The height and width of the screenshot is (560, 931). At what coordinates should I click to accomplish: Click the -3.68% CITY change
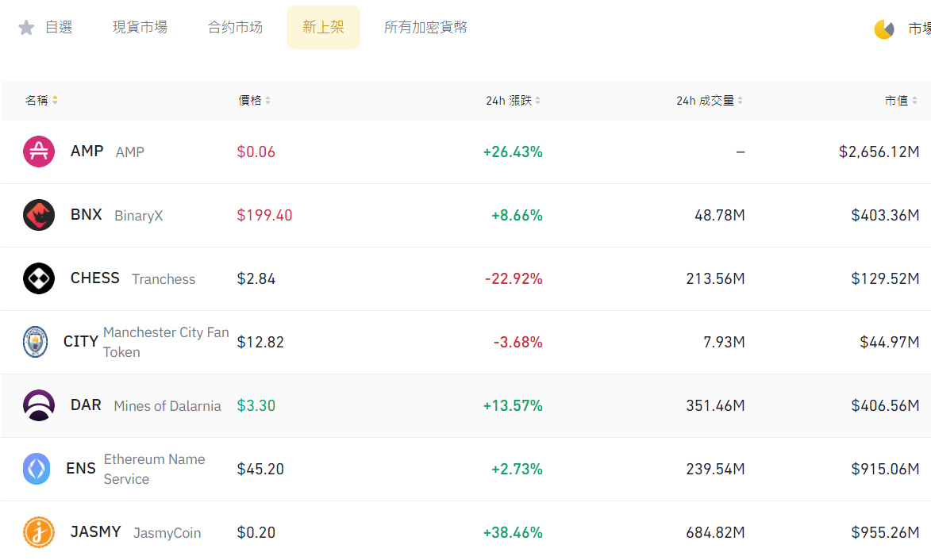[x=517, y=343]
